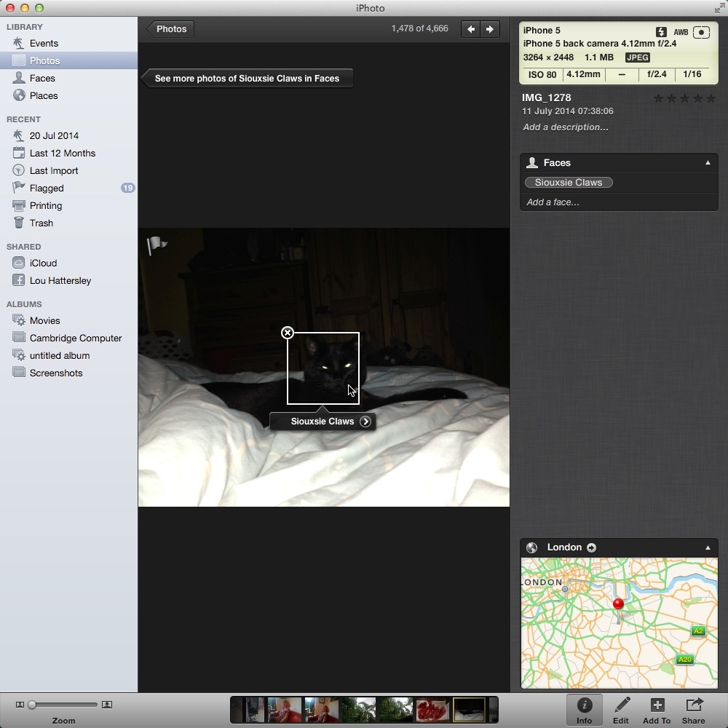
Task: Click the f/2.4 aperture value
Action: click(657, 74)
